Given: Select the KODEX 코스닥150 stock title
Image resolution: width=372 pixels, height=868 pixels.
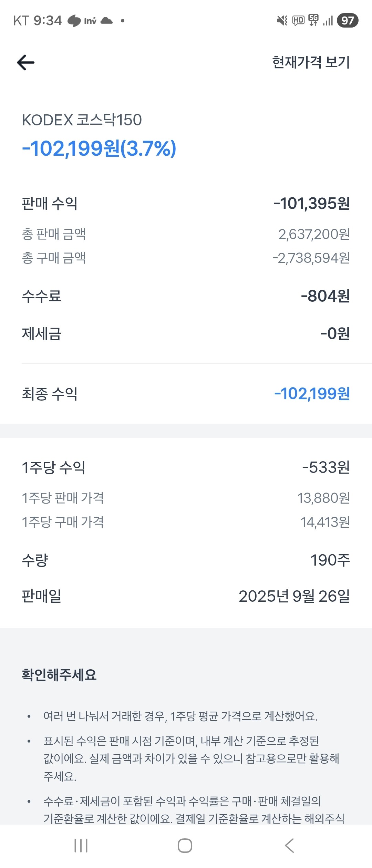Looking at the screenshot, I should pyautogui.click(x=82, y=120).
